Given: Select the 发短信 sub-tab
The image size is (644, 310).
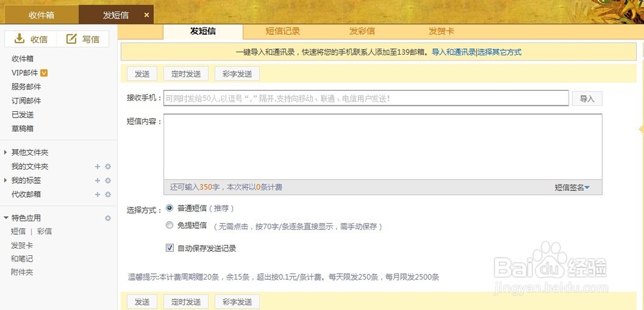Looking at the screenshot, I should (x=203, y=31).
